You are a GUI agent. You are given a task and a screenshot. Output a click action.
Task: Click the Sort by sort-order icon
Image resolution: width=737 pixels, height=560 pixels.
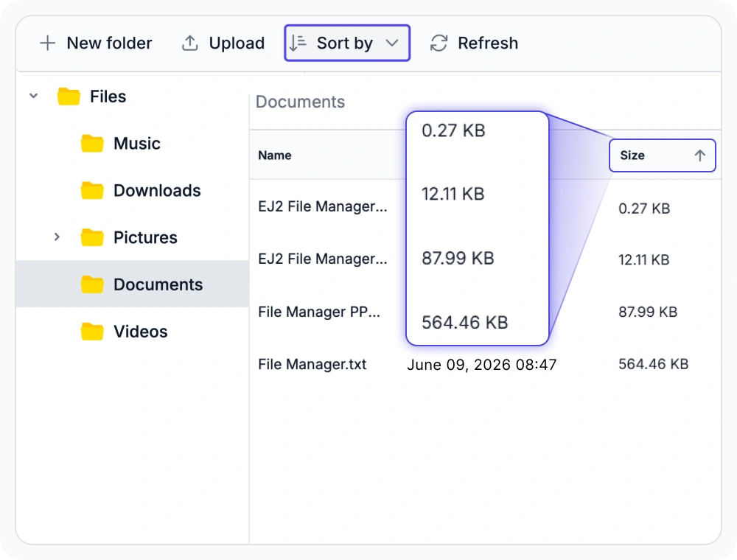[298, 43]
